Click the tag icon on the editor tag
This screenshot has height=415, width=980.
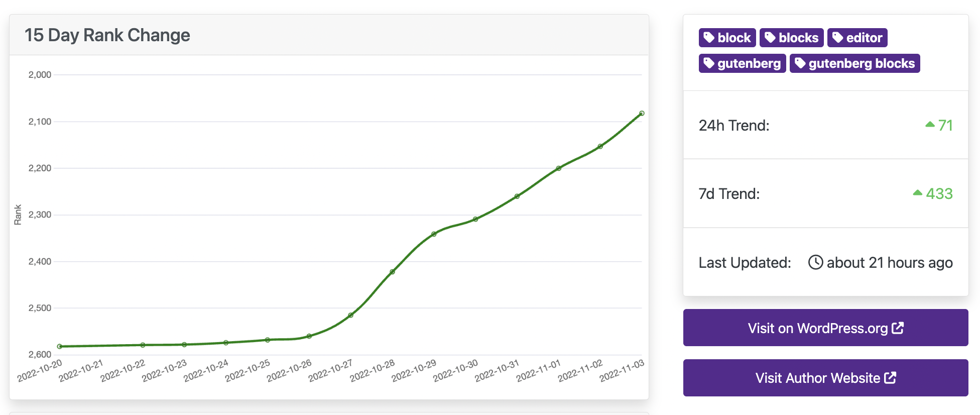[837, 38]
